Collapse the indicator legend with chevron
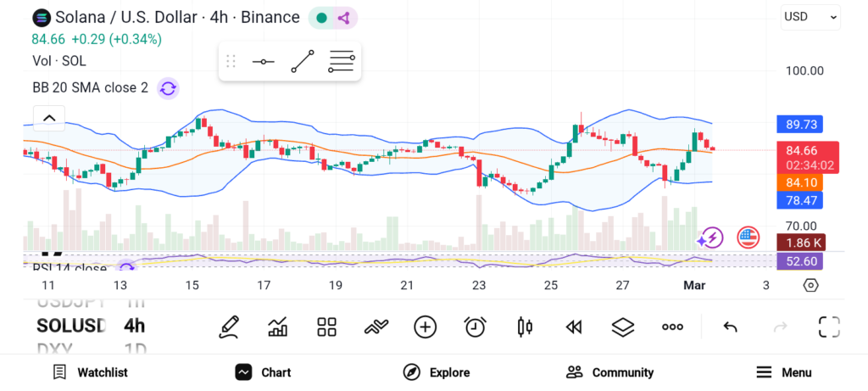Screen dimensions: 868x391 [x=49, y=118]
